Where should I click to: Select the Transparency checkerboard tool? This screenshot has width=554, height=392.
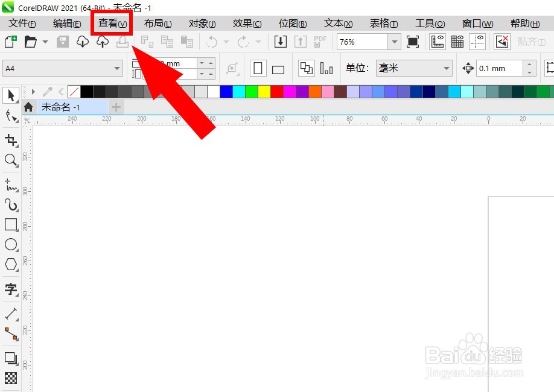pos(11,378)
